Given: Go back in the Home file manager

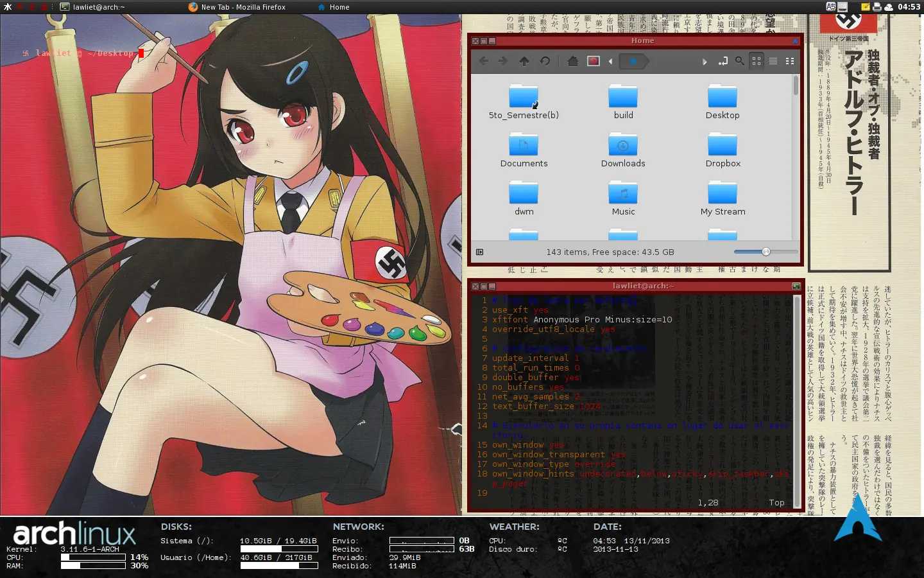Looking at the screenshot, I should pos(484,61).
